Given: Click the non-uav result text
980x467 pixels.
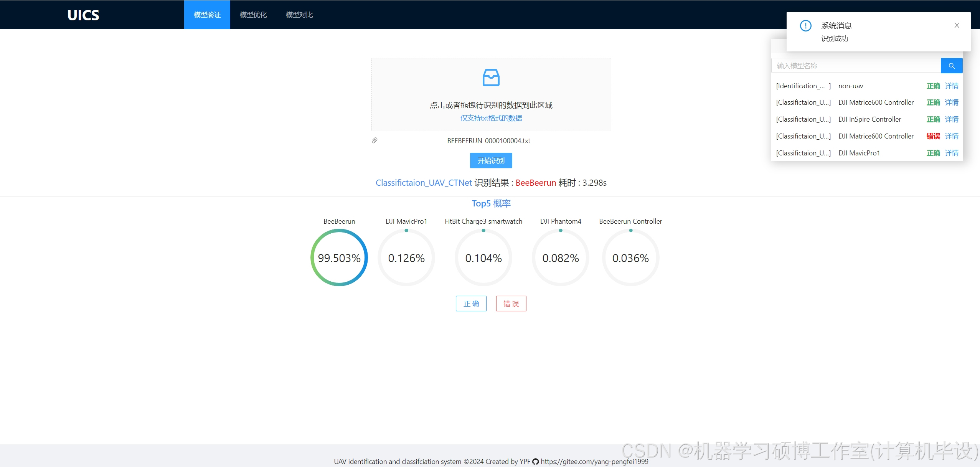Looking at the screenshot, I should (851, 86).
